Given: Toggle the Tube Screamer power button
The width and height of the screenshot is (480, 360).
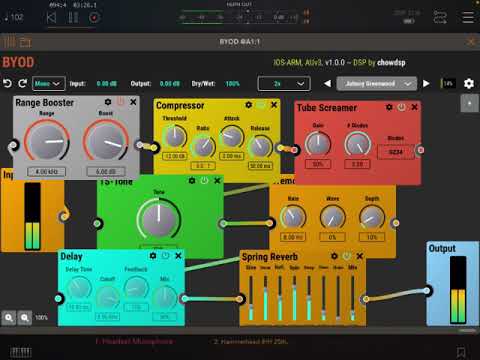Looking at the screenshot, I should [x=402, y=107].
